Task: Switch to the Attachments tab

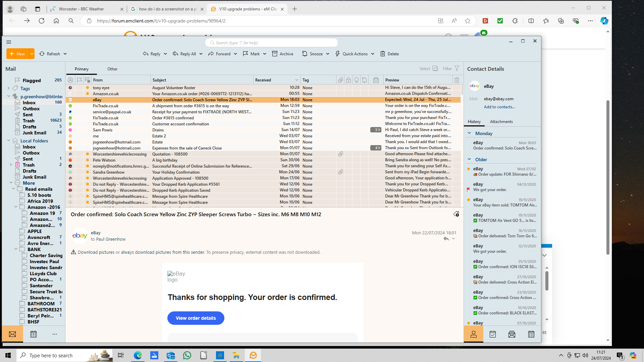Action: 501,122
